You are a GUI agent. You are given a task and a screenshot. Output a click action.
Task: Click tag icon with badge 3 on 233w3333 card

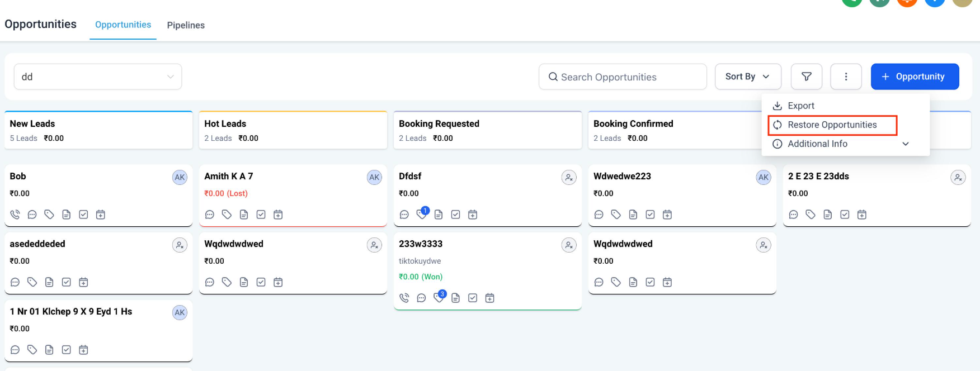440,297
